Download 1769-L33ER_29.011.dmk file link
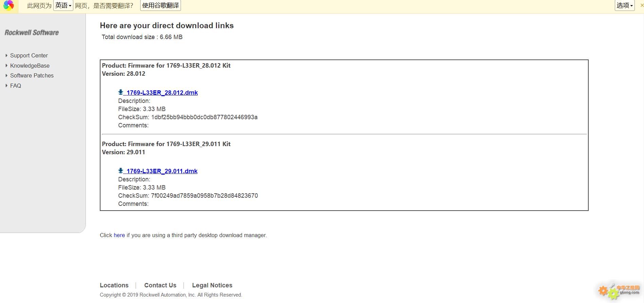Image resolution: width=644 pixels, height=303 pixels. coord(162,171)
